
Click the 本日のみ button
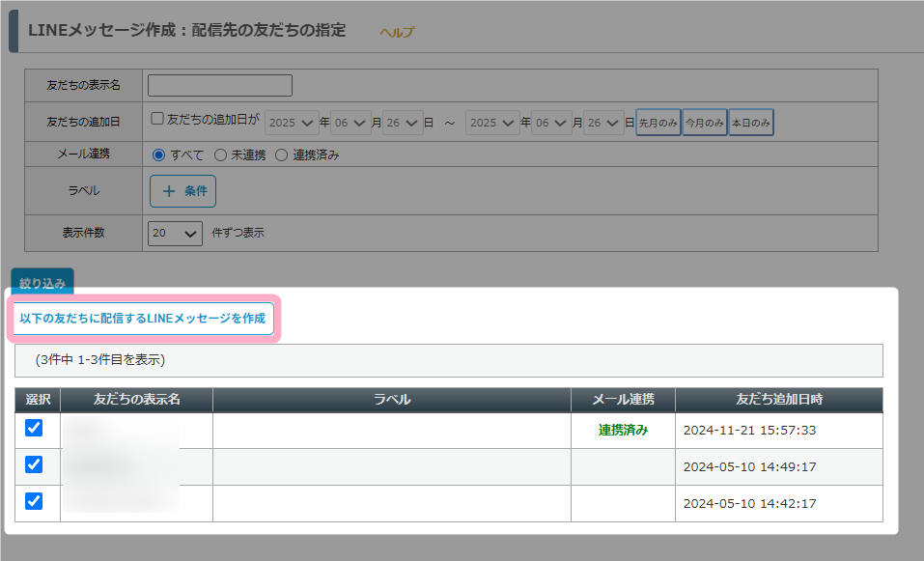[751, 123]
